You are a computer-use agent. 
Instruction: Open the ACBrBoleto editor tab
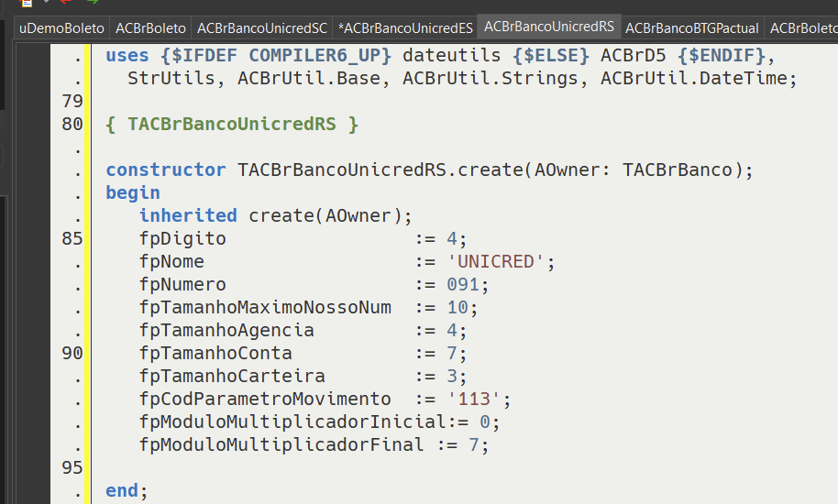(x=150, y=28)
